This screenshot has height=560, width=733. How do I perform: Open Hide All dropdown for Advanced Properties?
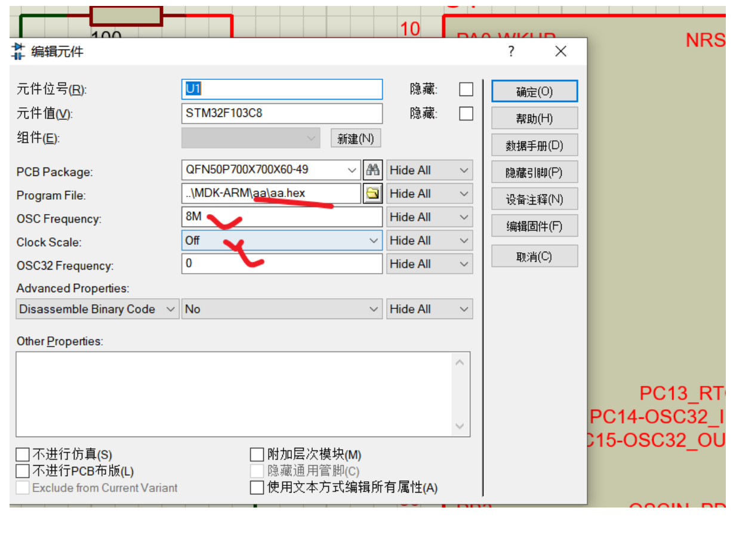430,309
